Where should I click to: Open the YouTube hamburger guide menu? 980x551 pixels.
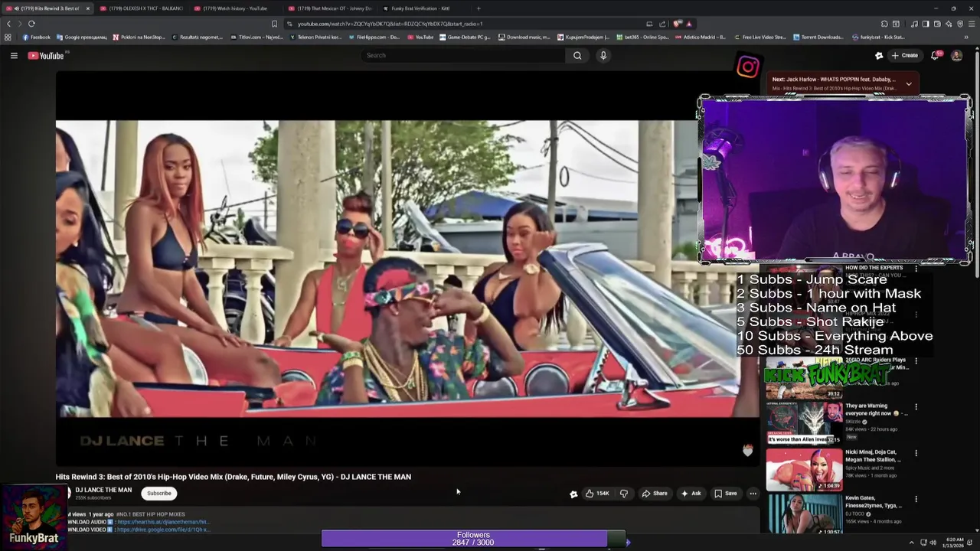(14, 55)
